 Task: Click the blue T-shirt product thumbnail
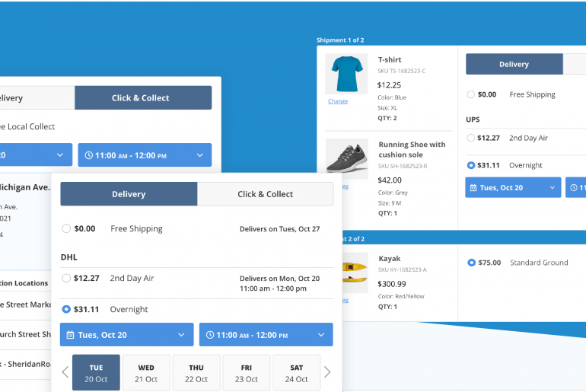[x=346, y=74]
